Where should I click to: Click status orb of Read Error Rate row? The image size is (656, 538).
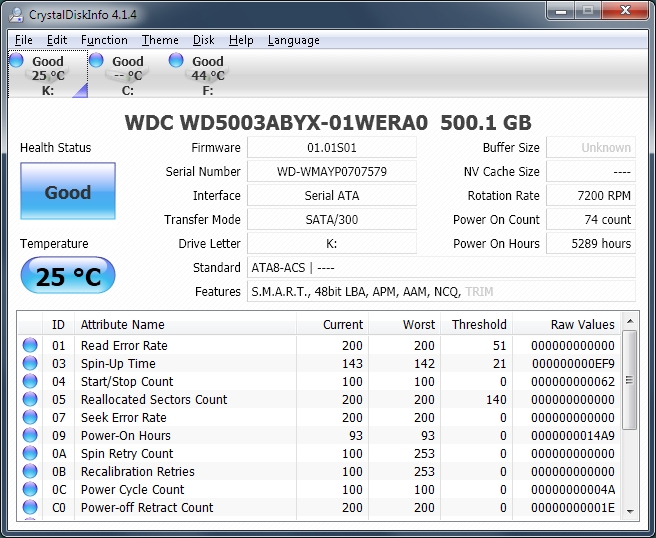(x=30, y=345)
